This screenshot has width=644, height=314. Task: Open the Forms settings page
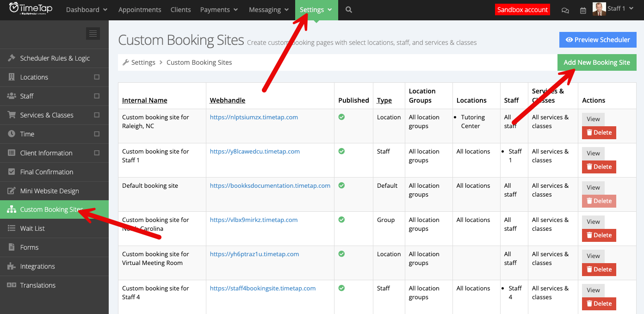(x=54, y=247)
